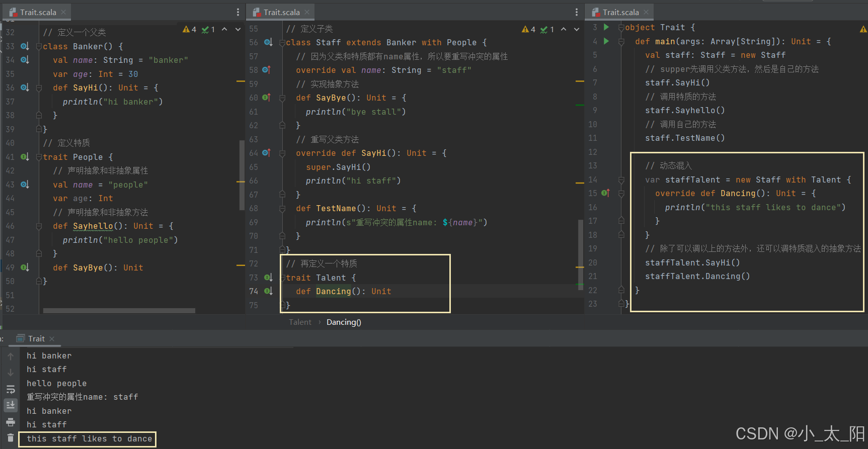868x449 pixels.
Task: Close the right Trait.scala tab
Action: (x=646, y=12)
